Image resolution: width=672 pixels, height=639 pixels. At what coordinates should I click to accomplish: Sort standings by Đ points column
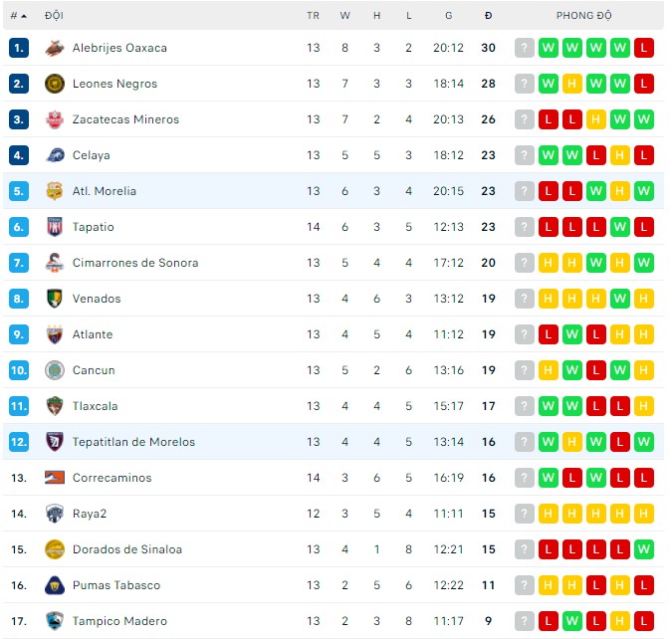488,16
